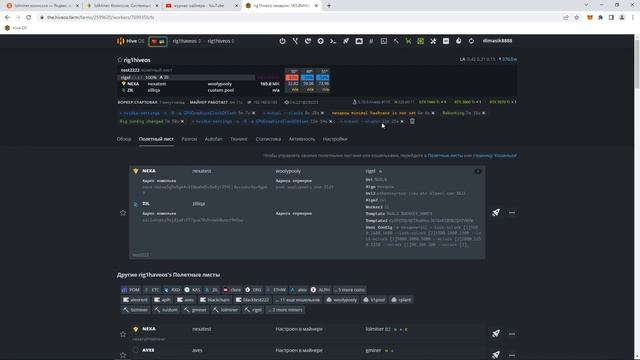
Task: Toggle favorite star on AVES row
Action: 123,355
